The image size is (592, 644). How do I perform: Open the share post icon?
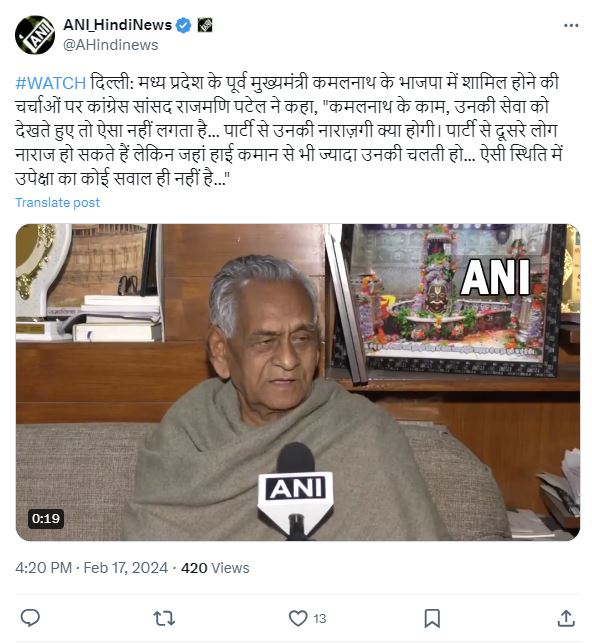tap(566, 618)
